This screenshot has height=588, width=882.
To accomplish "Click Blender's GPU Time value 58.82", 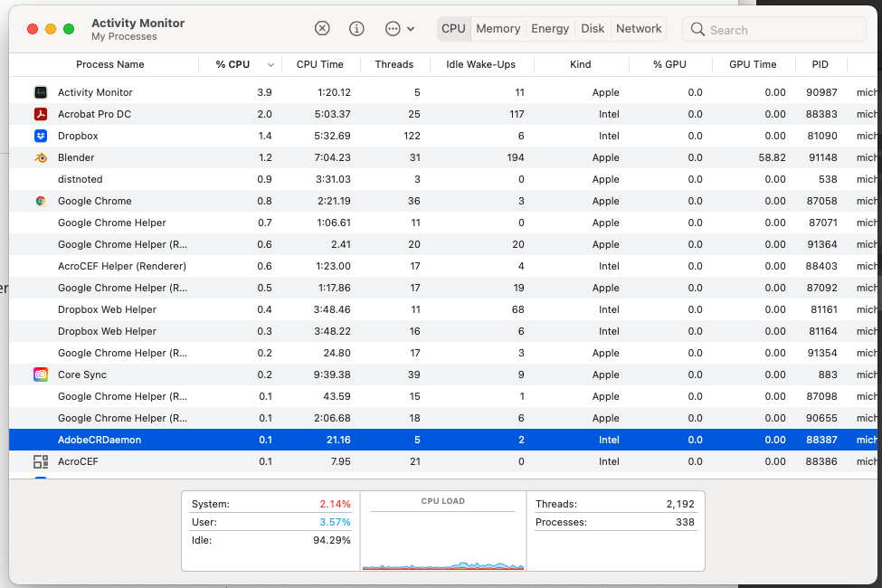I will pos(772,157).
